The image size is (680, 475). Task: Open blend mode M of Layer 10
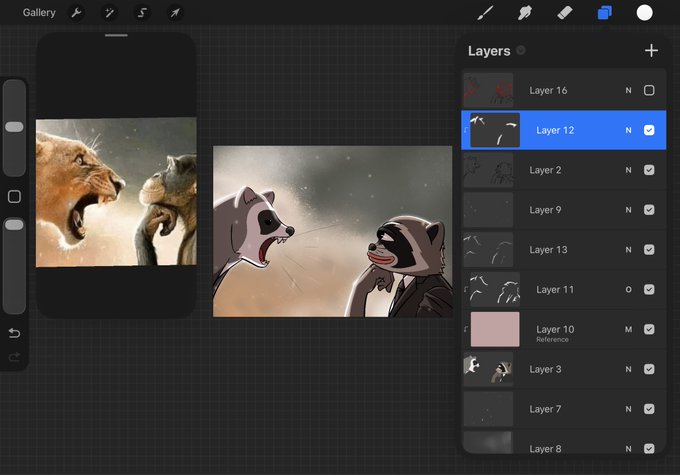click(628, 329)
